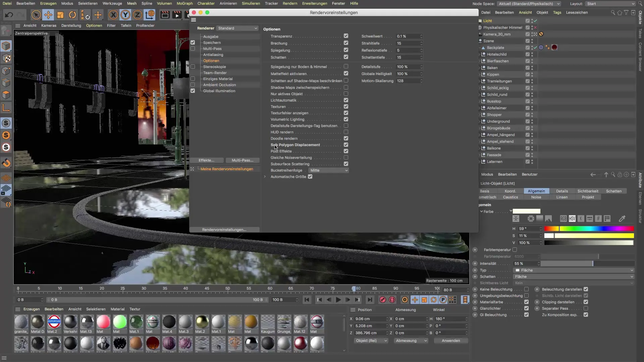Click the Intensität slider

point(588,263)
